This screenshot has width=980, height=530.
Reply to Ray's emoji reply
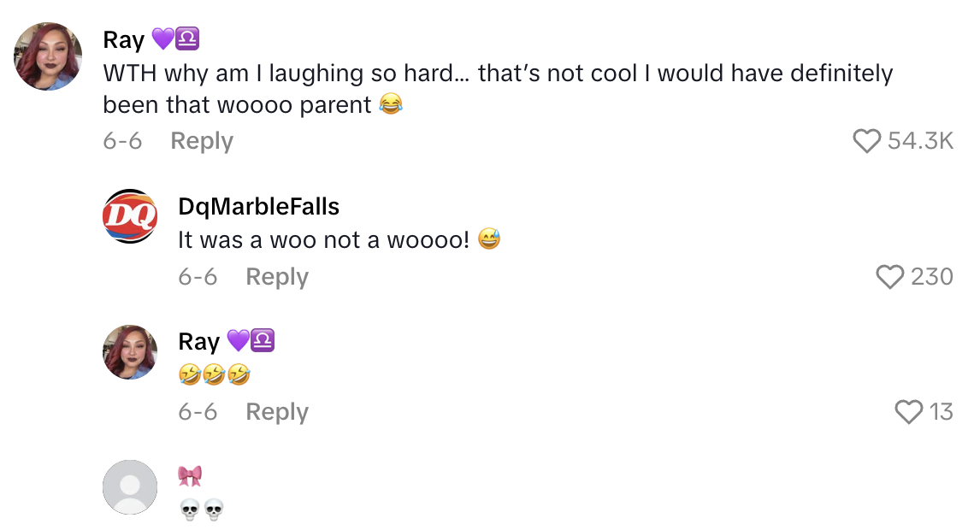276,411
